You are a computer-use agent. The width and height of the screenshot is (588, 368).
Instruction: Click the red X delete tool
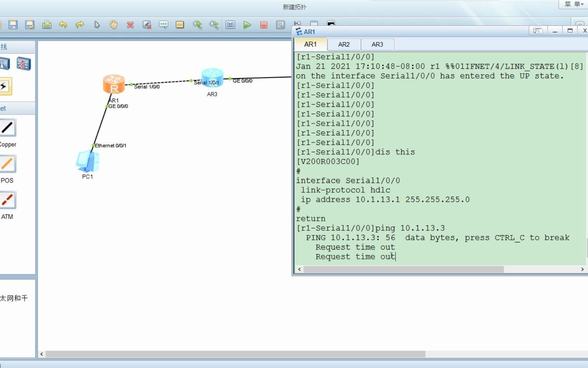click(130, 25)
